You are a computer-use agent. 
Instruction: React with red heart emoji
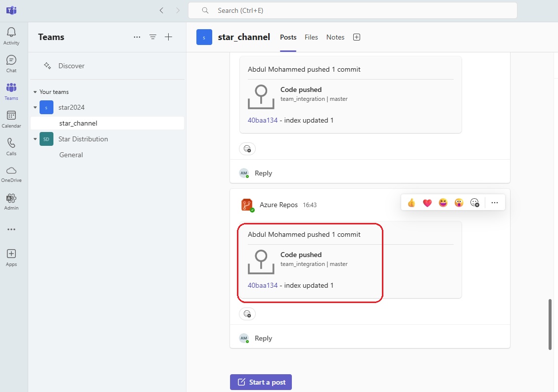[x=427, y=203]
